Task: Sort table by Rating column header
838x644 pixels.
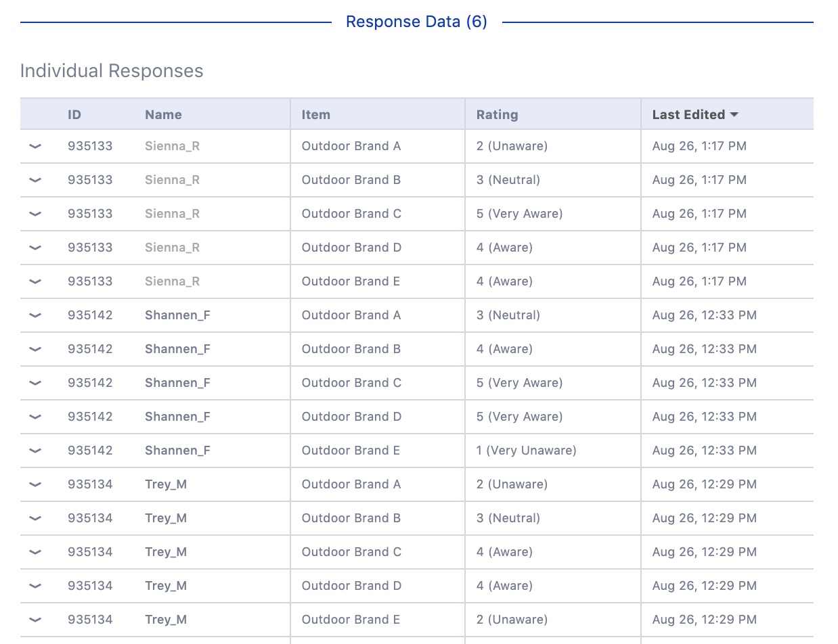Action: (x=497, y=114)
